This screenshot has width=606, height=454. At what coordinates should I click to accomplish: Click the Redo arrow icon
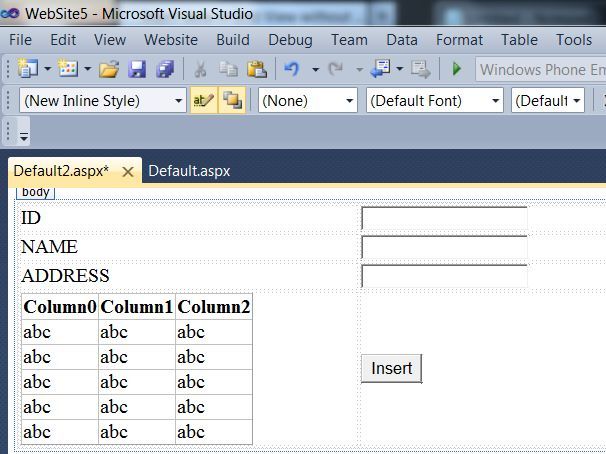tap(336, 70)
